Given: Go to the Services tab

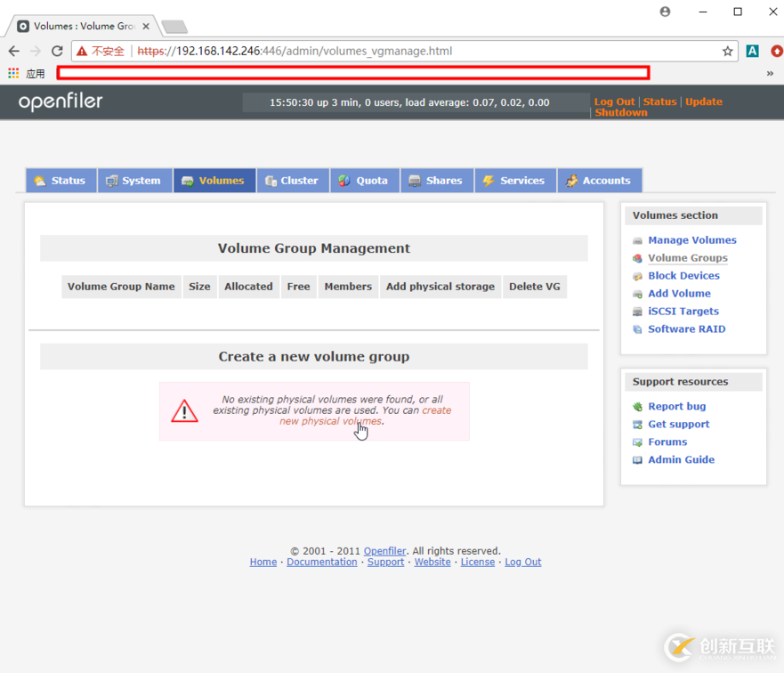Looking at the screenshot, I should (514, 181).
